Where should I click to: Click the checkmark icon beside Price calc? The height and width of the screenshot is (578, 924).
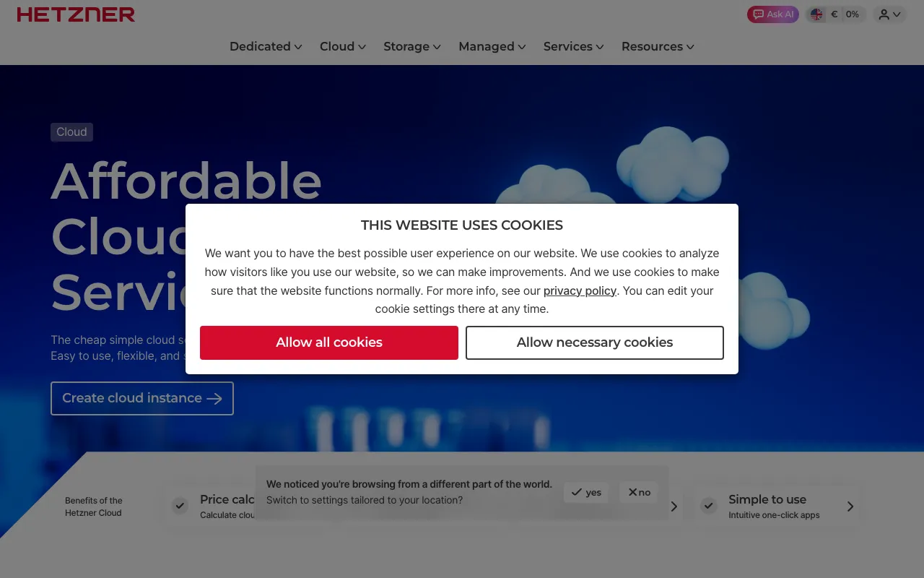coord(180,506)
